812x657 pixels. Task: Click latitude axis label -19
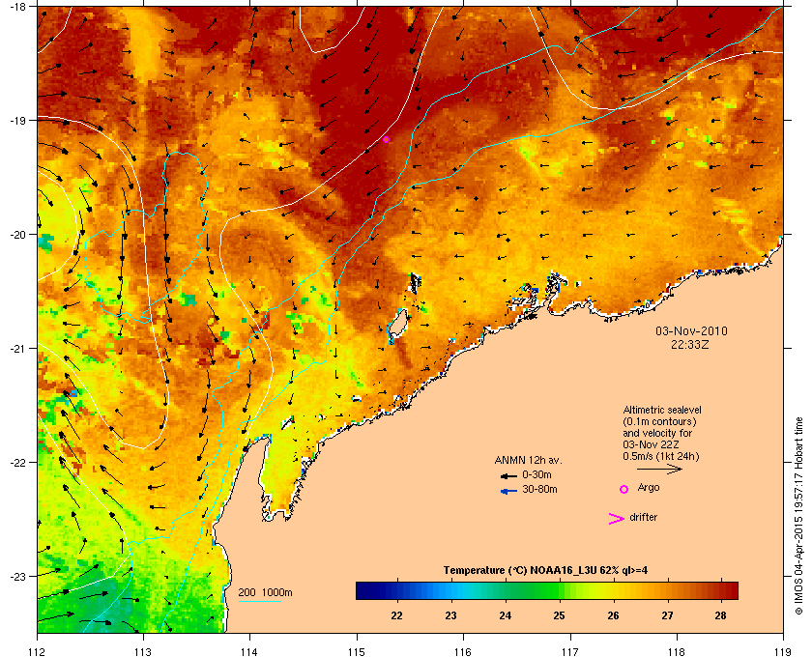pyautogui.click(x=17, y=121)
